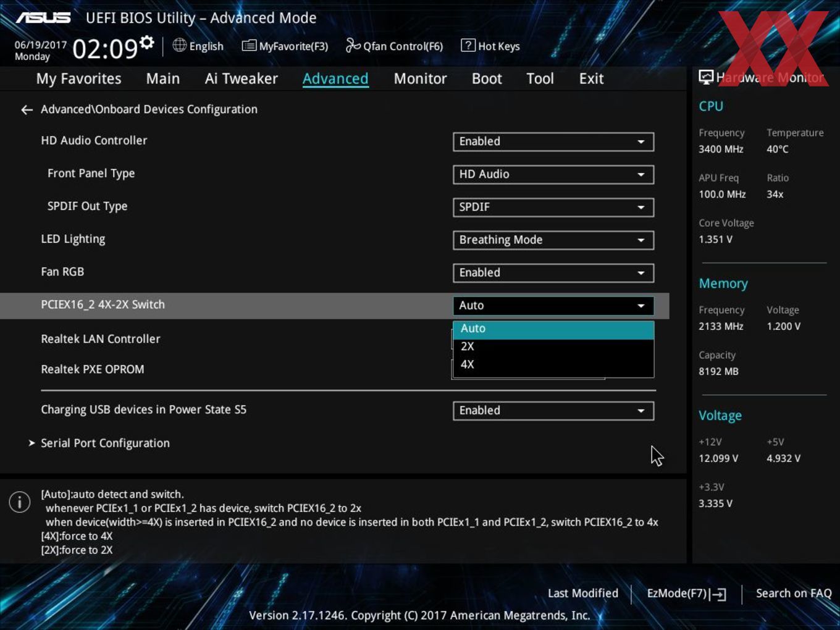840x630 pixels.
Task: Click the +12V reading 12.099 V
Action: coord(718,458)
